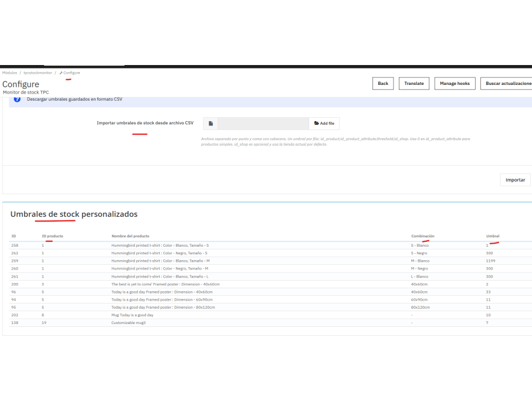Click the Umbral column header
This screenshot has height=406, width=532.
[493, 236]
